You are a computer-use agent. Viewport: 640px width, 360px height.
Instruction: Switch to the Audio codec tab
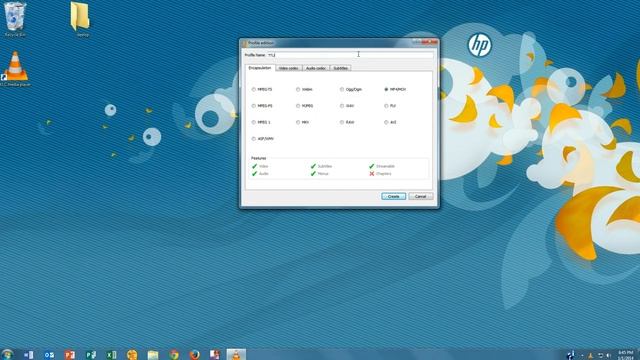316,68
